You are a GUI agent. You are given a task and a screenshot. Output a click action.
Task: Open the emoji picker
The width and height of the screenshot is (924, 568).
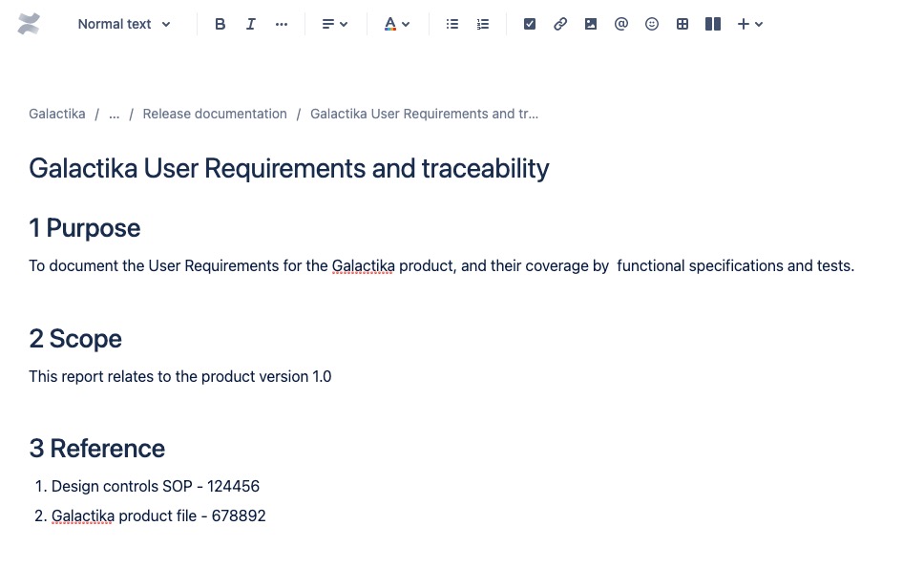coord(652,24)
